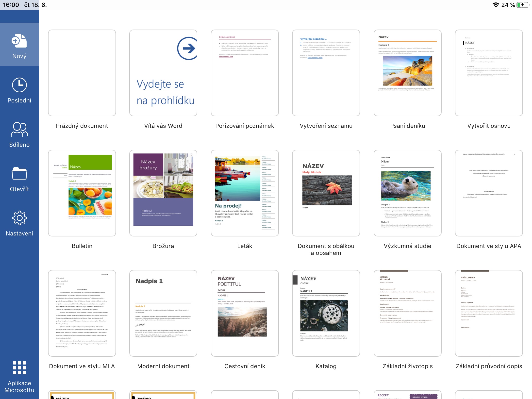
Task: Pick the Vytvořit osnovu outline template
Action: 489,73
